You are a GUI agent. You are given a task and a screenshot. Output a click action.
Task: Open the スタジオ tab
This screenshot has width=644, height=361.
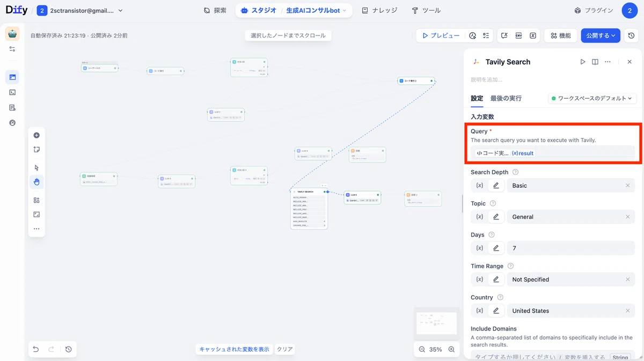tap(259, 10)
